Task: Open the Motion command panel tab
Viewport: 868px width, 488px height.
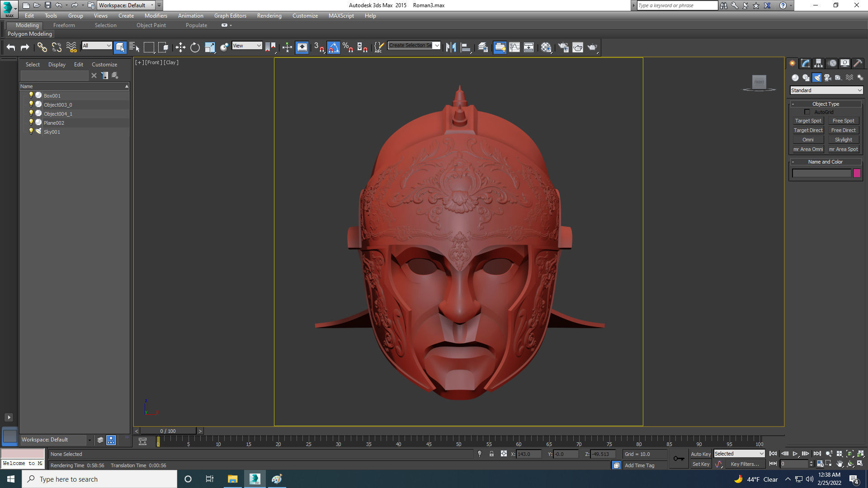Action: tap(832, 63)
